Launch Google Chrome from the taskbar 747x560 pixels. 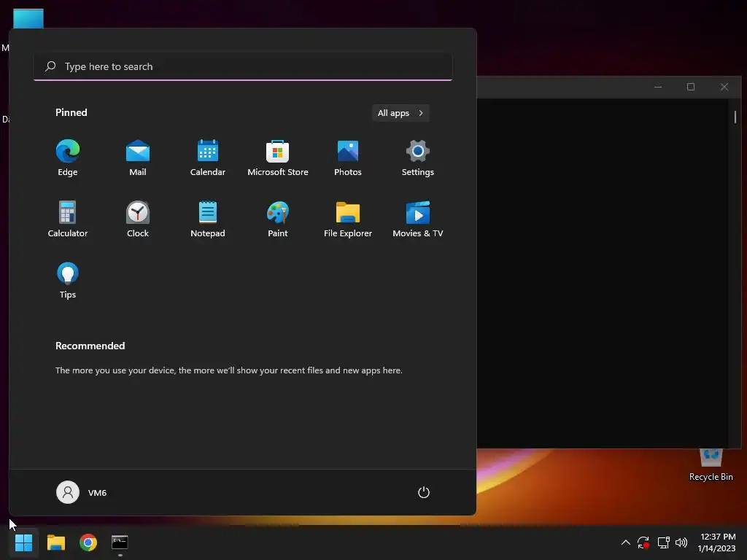[x=88, y=542]
